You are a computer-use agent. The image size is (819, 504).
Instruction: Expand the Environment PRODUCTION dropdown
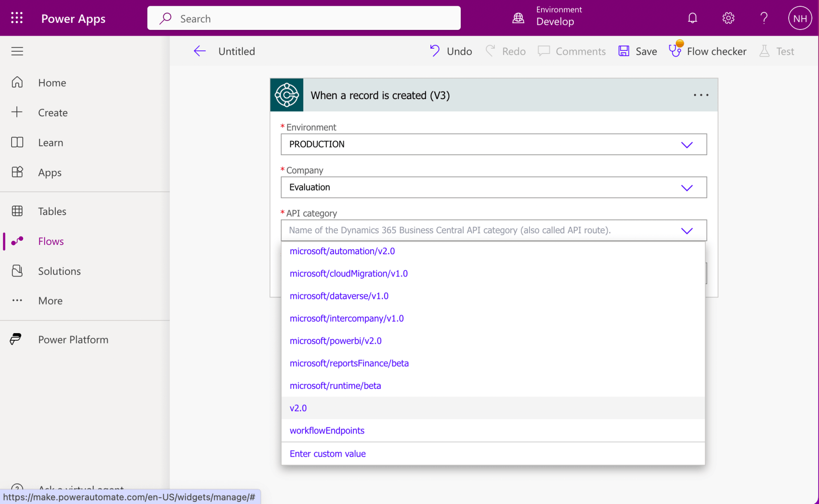[x=687, y=145]
